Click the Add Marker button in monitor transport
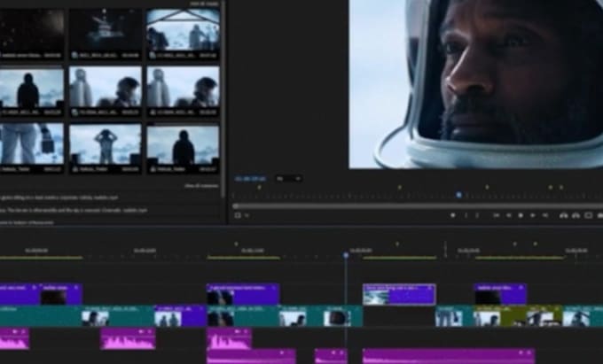 [x=453, y=215]
